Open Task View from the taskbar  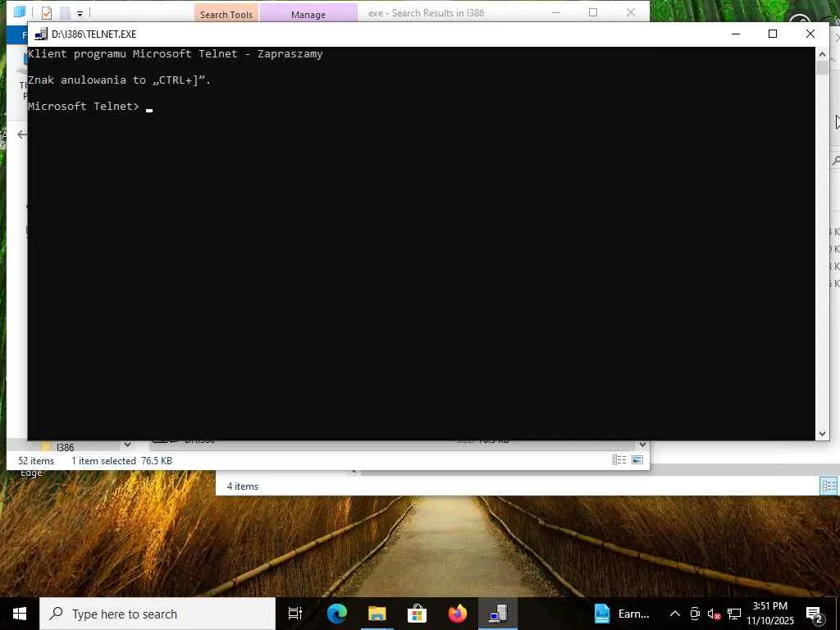point(295,614)
